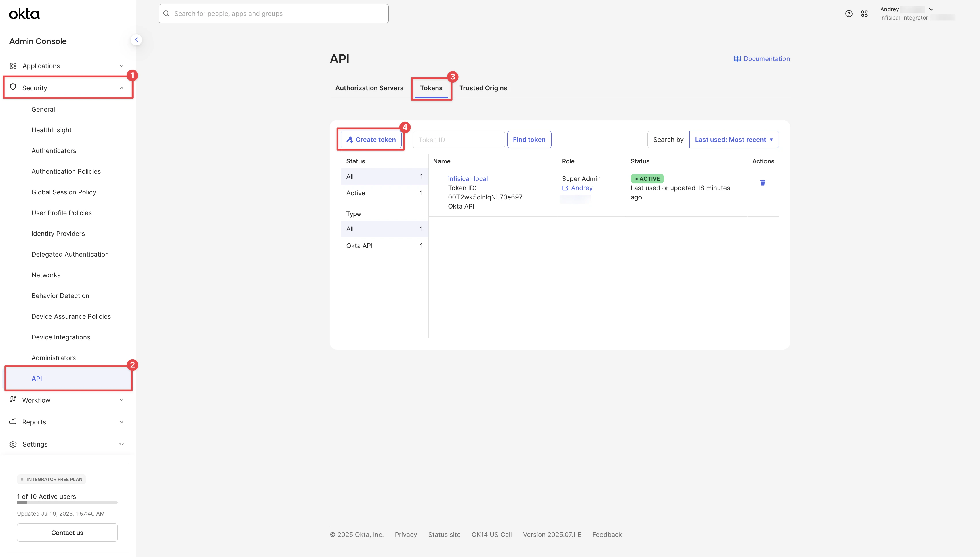This screenshot has width=980, height=557.
Task: Open Identity Providers page
Action: [58, 233]
